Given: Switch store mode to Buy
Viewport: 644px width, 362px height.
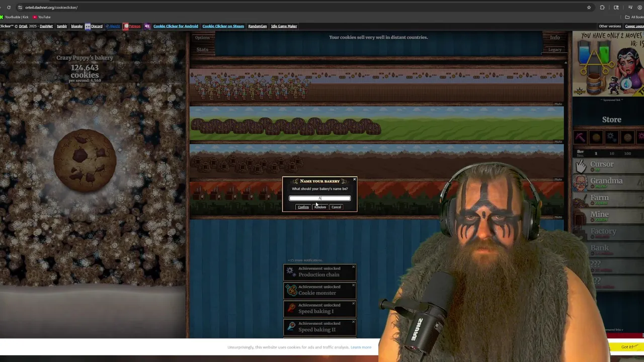Looking at the screenshot, I should coord(580,151).
